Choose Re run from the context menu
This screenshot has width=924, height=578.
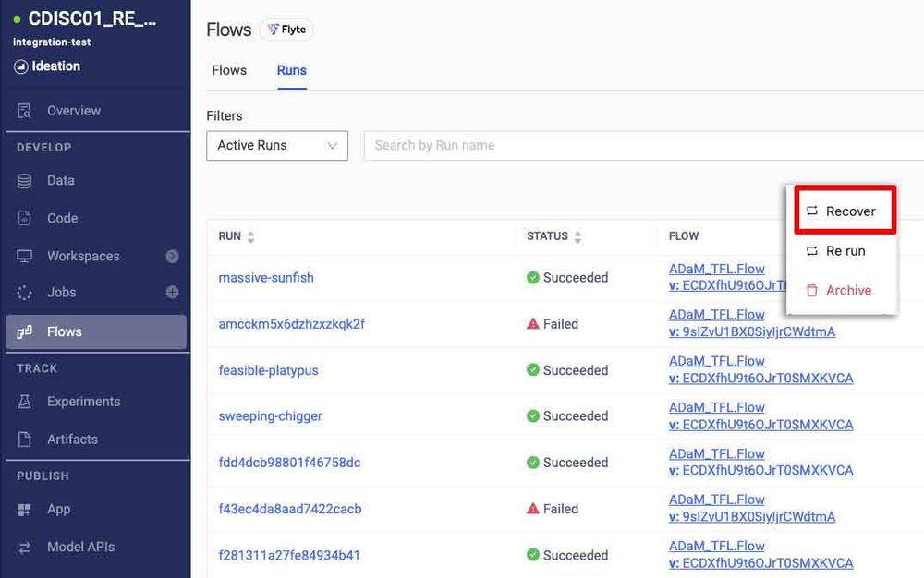pyautogui.click(x=843, y=250)
